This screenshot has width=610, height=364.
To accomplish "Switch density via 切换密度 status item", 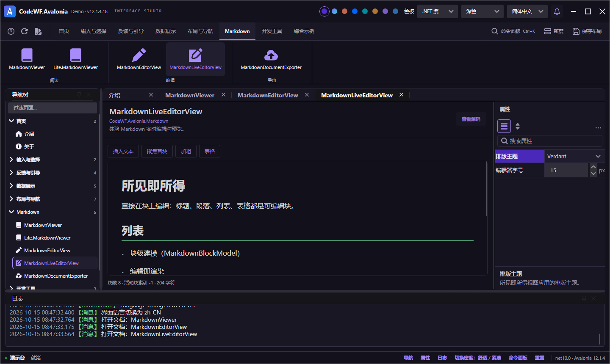I will (x=478, y=358).
